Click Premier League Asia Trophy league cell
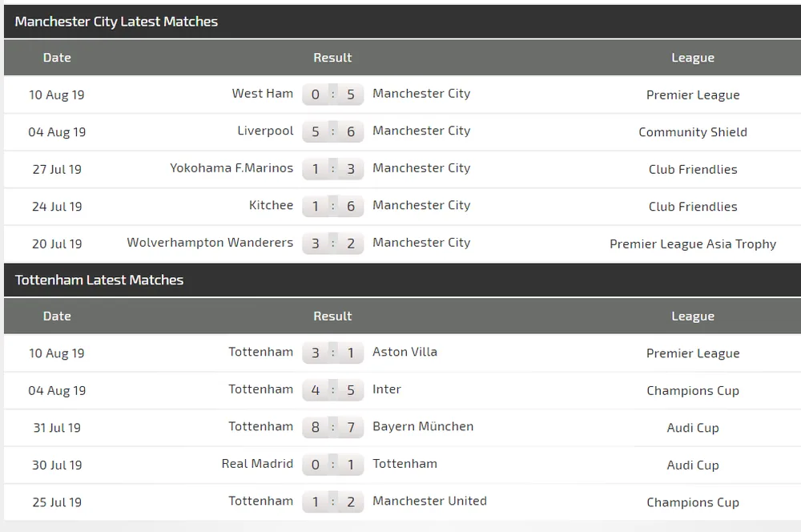The image size is (801, 532). coord(693,244)
